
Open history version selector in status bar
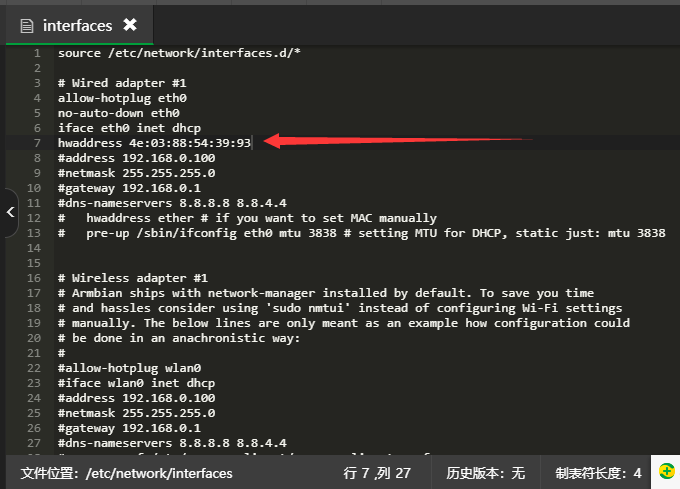pos(486,473)
